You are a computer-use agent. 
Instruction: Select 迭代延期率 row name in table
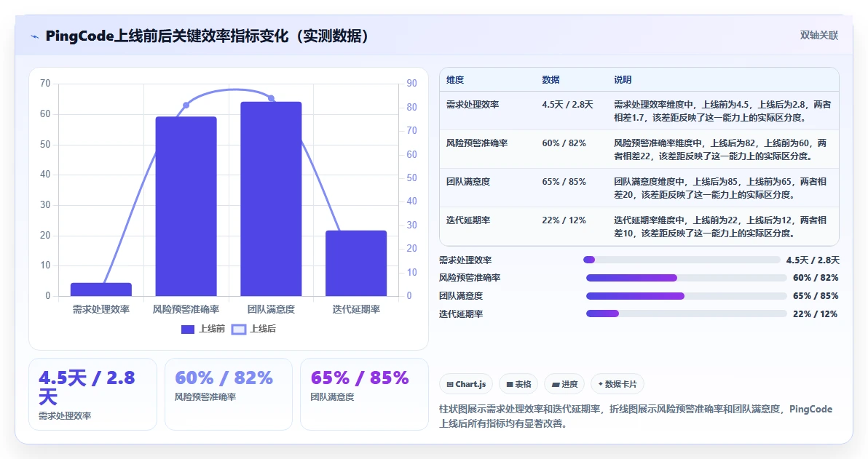468,220
